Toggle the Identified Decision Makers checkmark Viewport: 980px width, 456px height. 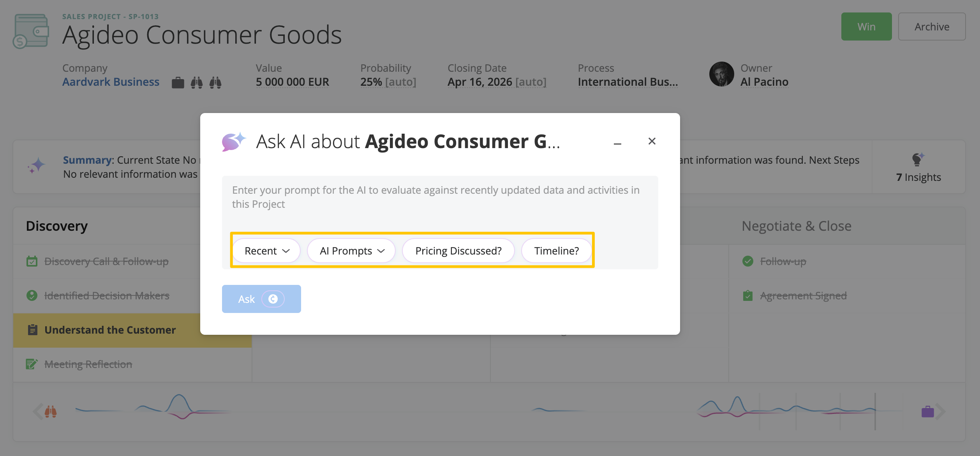(32, 296)
